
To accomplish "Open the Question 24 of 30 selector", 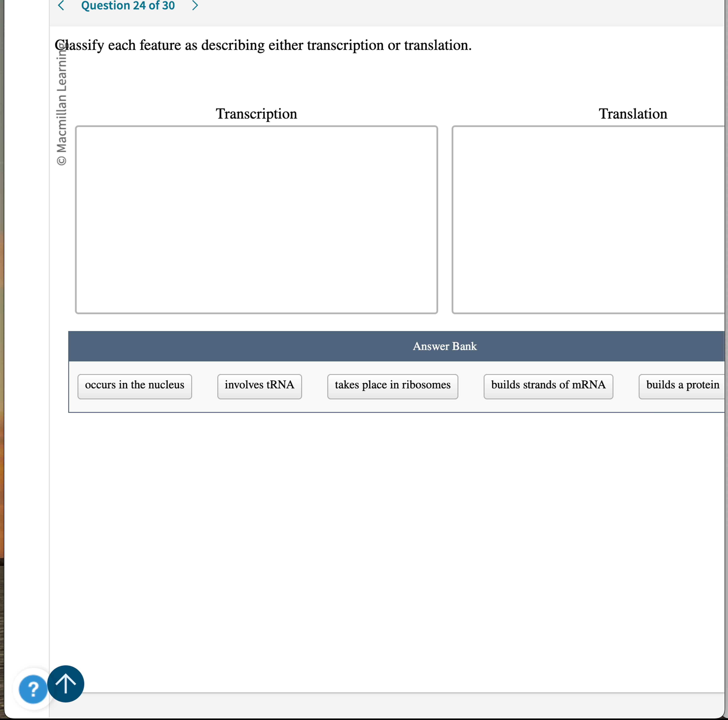I will (x=128, y=5).
